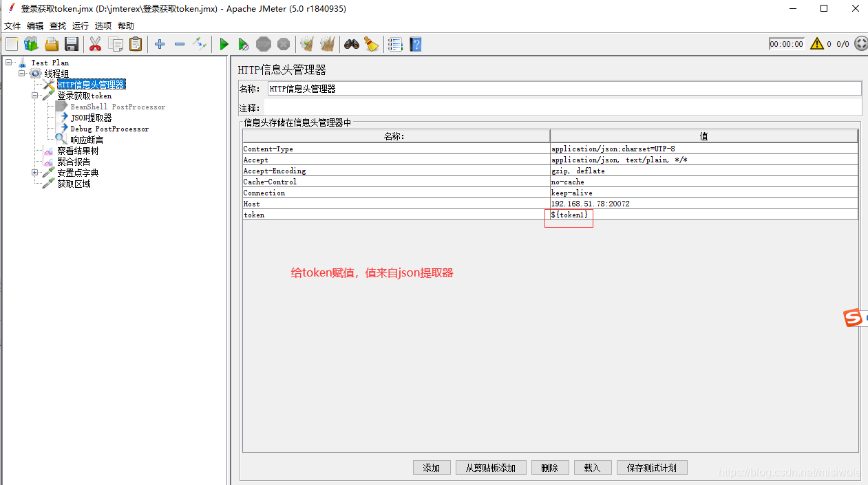Click the 名称 column header
Viewport: 868px width, 485px height.
[396, 136]
